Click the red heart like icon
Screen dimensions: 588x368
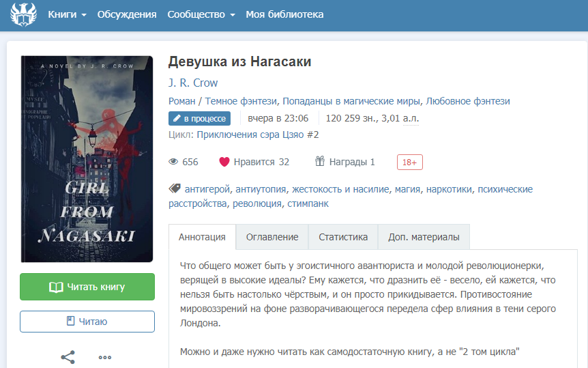[224, 162]
